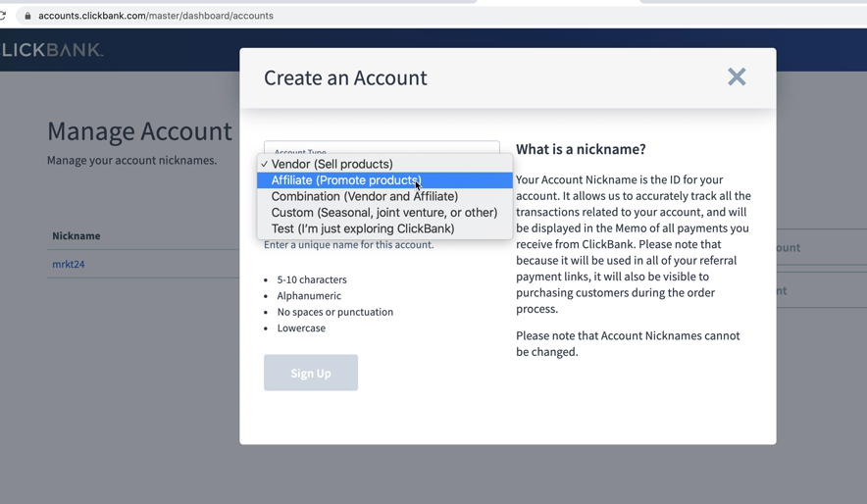Click the '5-10 characters' requirement
This screenshot has width=867, height=504.
pyautogui.click(x=312, y=279)
